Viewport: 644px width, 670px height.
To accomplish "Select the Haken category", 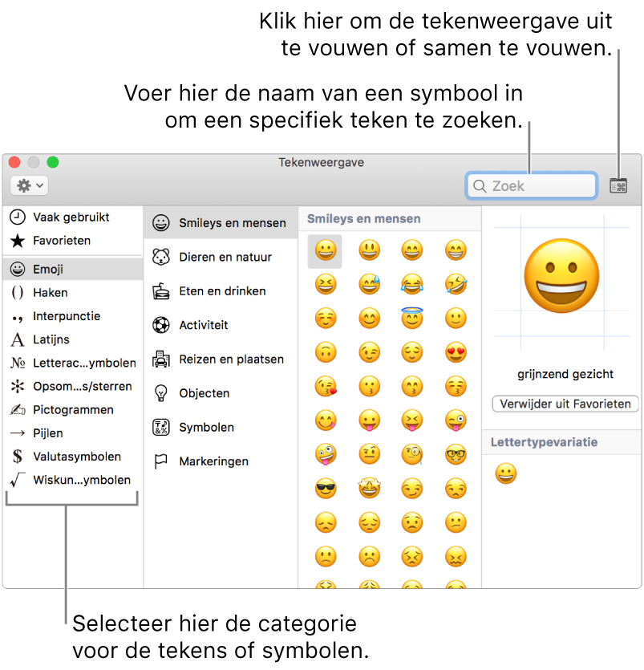I will pos(71,293).
